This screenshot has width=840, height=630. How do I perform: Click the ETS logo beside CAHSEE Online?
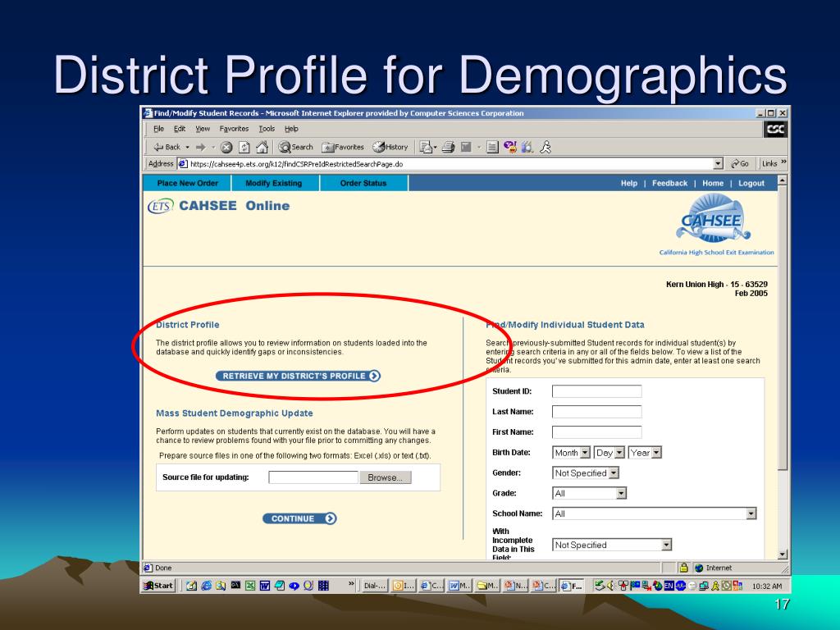point(161,206)
